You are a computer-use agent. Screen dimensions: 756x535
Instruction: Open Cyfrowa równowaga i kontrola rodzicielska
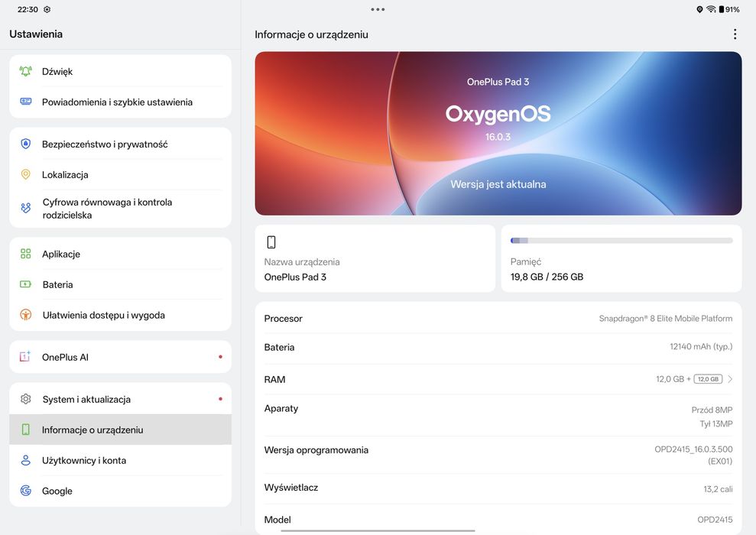pyautogui.click(x=120, y=209)
